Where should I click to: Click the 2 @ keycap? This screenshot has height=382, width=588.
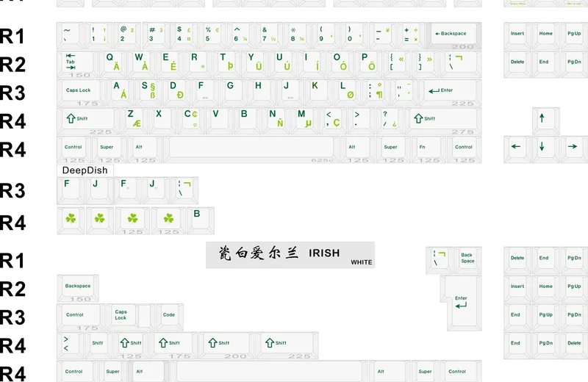tap(127, 35)
